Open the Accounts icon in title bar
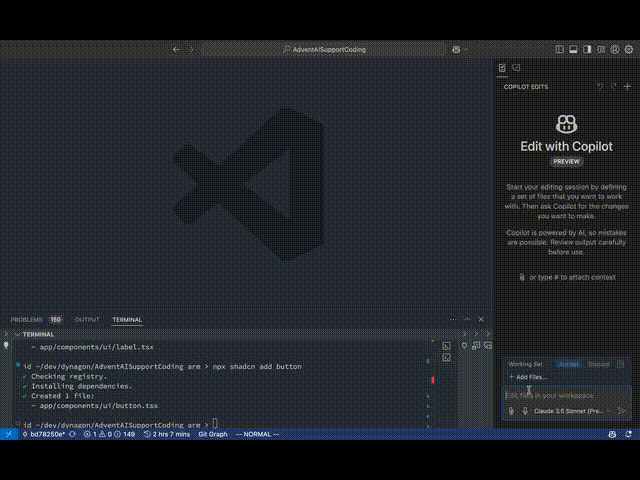640x480 pixels. pos(615,49)
